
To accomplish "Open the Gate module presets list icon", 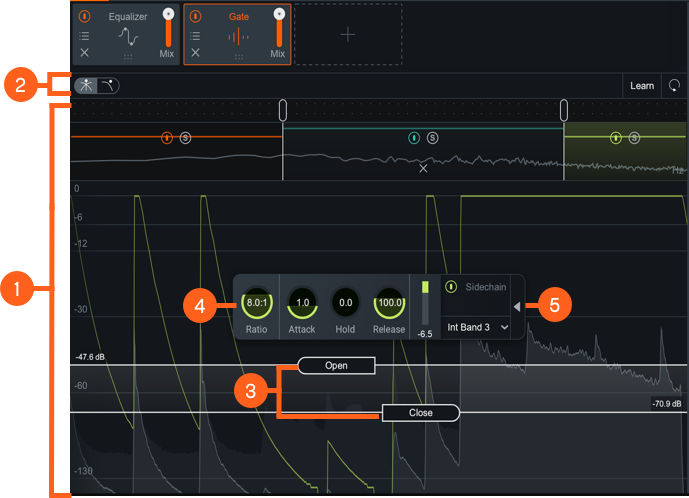I will (195, 36).
